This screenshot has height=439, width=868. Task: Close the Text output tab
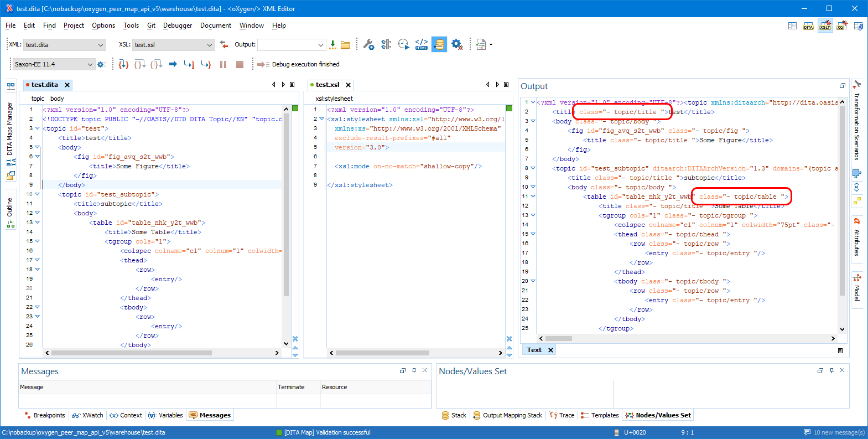coord(550,350)
